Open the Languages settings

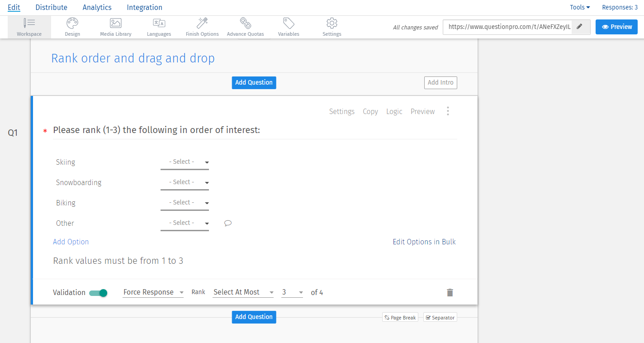[x=159, y=27]
